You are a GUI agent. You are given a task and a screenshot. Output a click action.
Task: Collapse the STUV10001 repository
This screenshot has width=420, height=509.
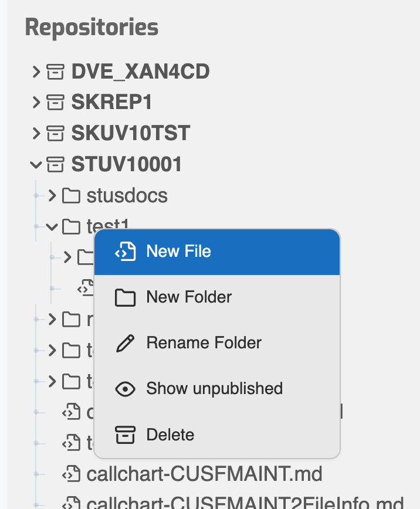tap(36, 164)
